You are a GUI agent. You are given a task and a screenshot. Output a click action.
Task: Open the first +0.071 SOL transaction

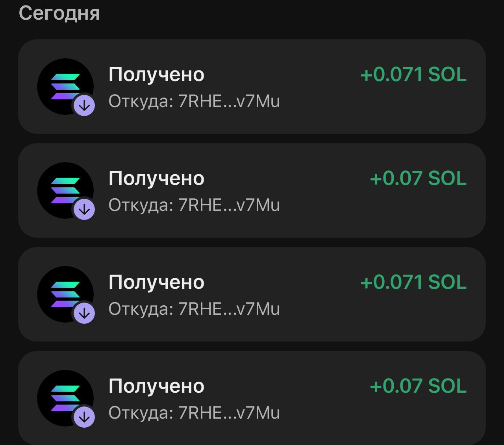(252, 87)
